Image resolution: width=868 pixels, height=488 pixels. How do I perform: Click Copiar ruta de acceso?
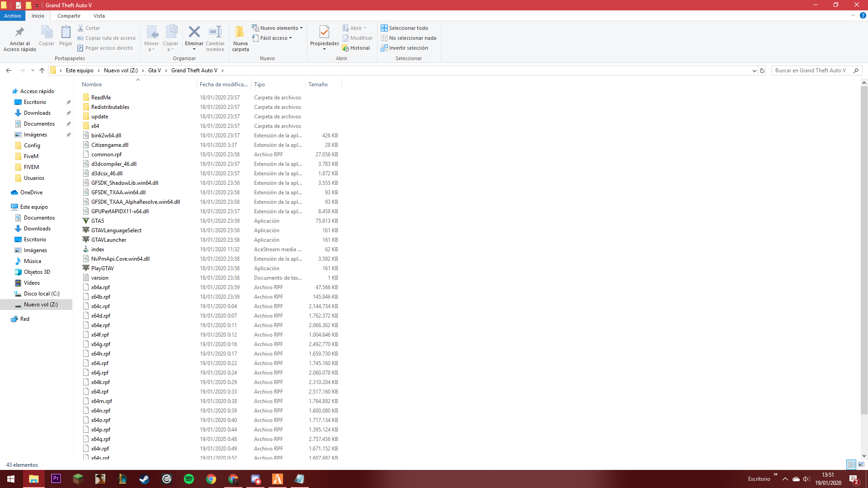106,38
